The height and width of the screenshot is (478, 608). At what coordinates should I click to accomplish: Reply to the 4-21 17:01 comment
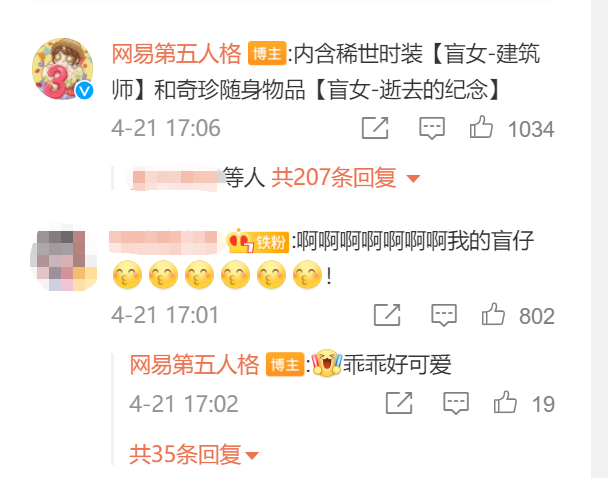(444, 315)
